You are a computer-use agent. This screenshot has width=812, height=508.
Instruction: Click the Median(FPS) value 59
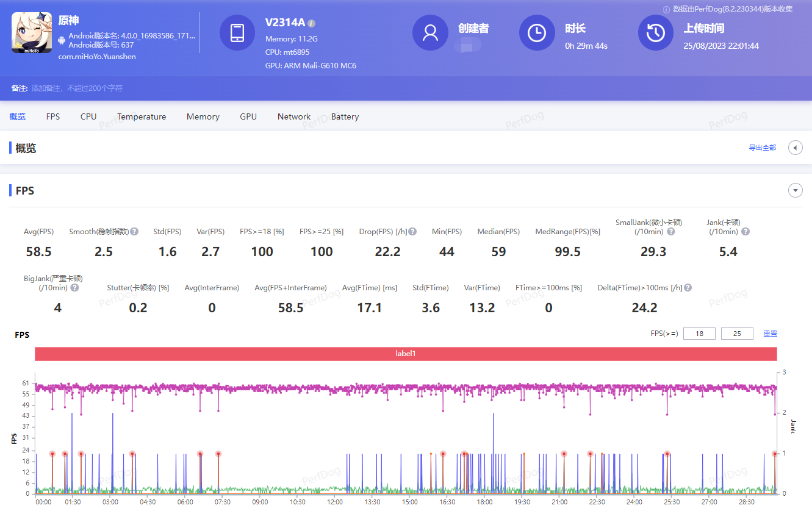(498, 252)
